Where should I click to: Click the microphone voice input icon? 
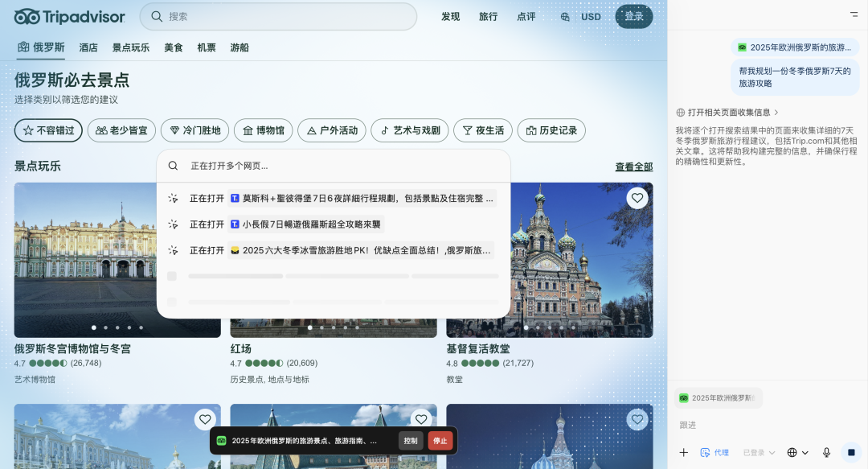coord(826,453)
